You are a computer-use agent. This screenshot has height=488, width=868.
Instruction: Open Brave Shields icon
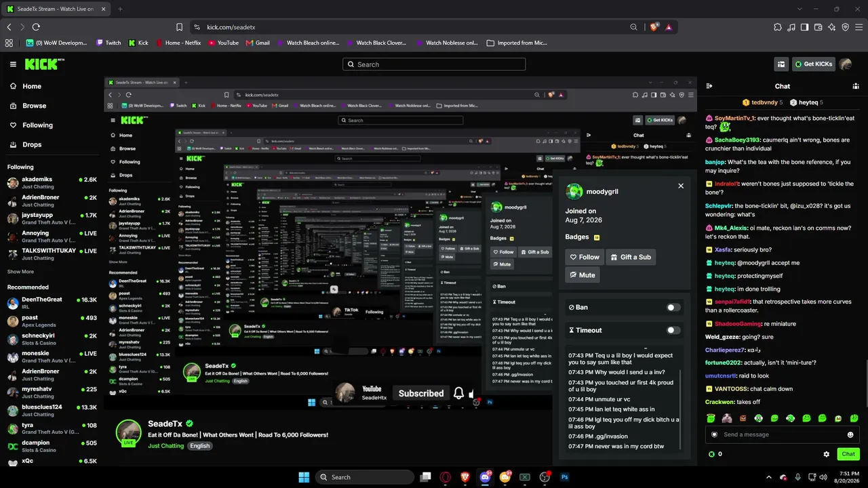pyautogui.click(x=654, y=27)
